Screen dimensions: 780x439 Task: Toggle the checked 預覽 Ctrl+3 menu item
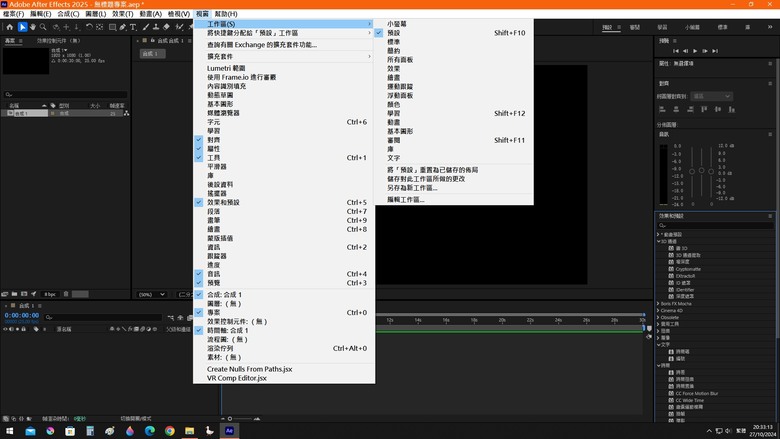click(284, 283)
